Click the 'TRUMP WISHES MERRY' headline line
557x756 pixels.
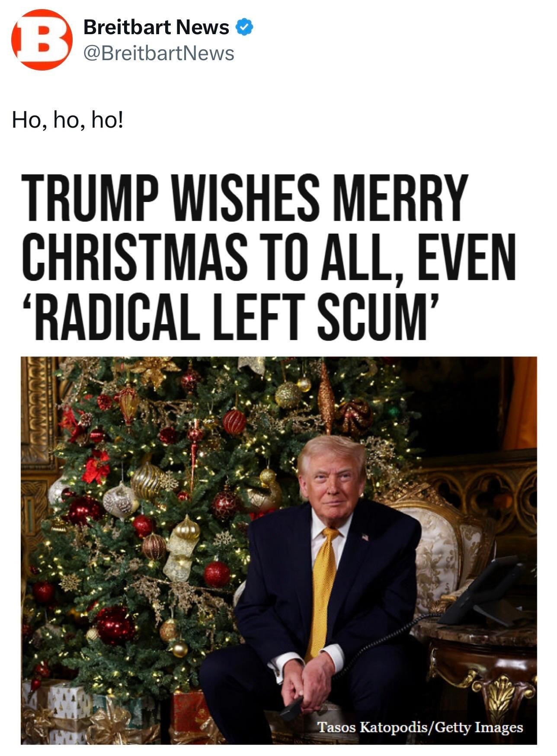[245, 198]
